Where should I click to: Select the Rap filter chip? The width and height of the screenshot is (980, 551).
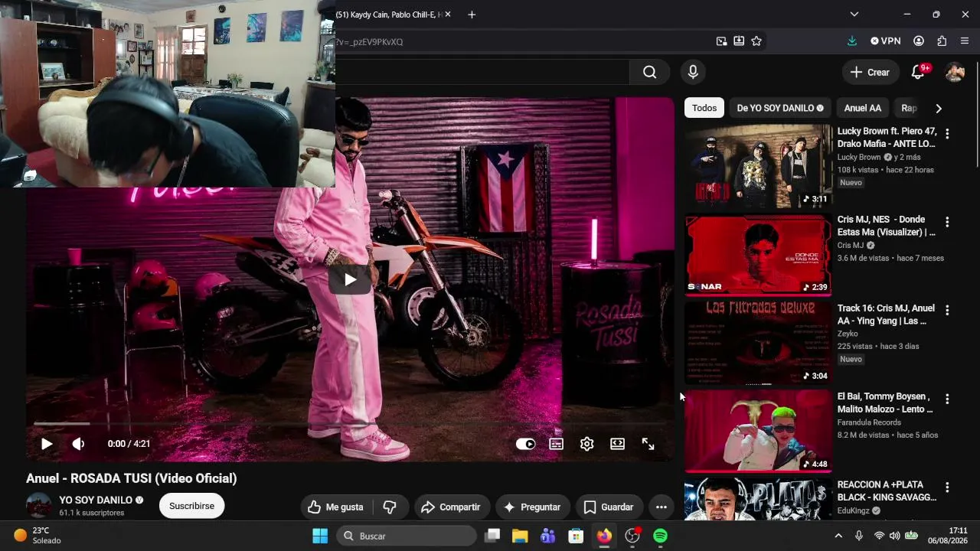tap(909, 108)
